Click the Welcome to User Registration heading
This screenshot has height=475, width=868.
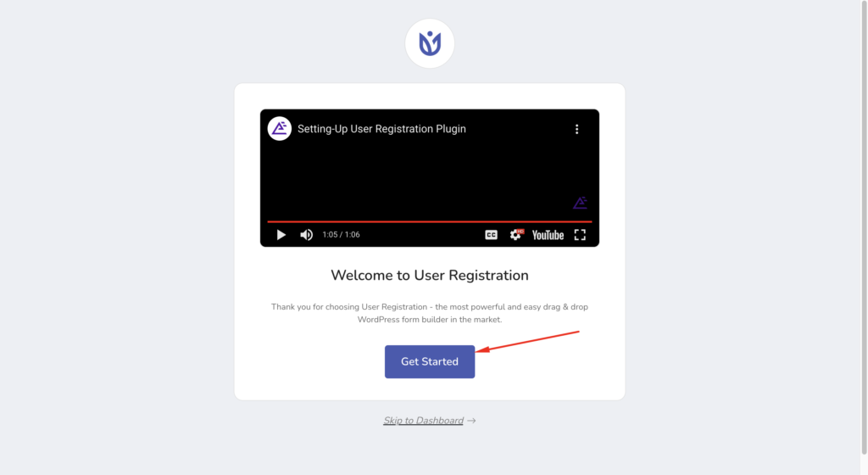coord(430,275)
